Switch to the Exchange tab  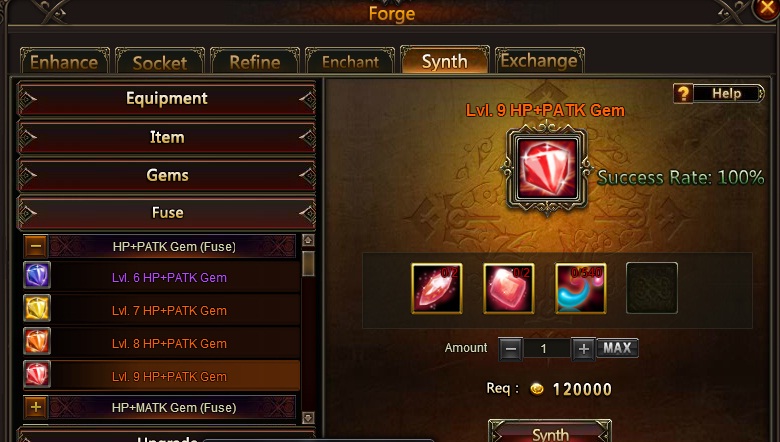(x=540, y=61)
